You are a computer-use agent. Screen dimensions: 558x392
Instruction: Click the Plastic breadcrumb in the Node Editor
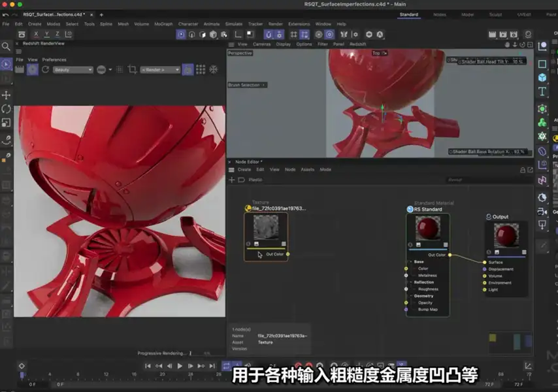(x=255, y=179)
